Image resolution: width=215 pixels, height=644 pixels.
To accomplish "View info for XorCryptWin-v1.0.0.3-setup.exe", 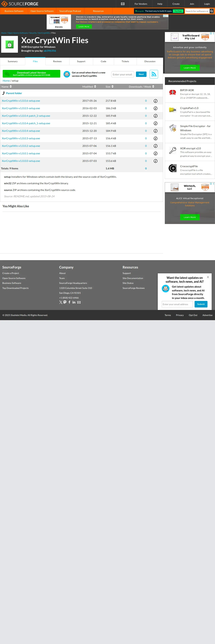I will [x=155, y=138].
